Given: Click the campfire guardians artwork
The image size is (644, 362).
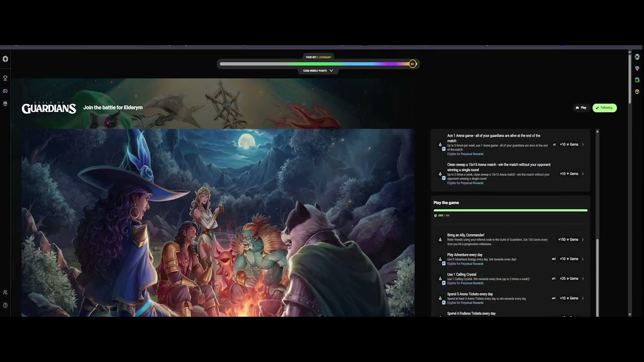Looking at the screenshot, I should coord(218,223).
